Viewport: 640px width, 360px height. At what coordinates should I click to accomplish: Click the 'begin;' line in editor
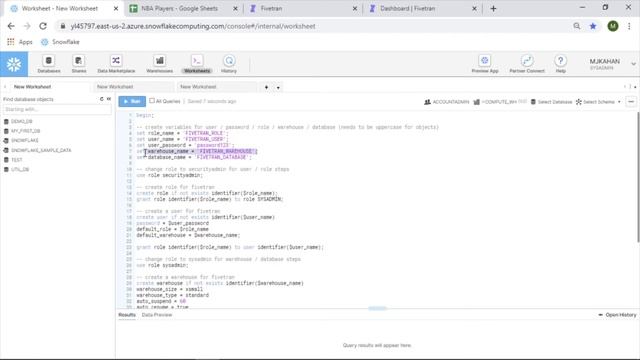[x=145, y=115]
